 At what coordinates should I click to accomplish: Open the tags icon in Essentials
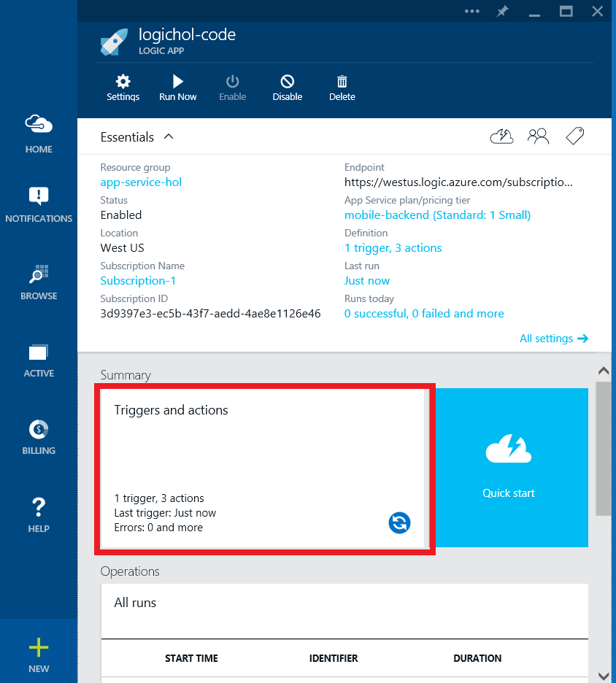(574, 136)
